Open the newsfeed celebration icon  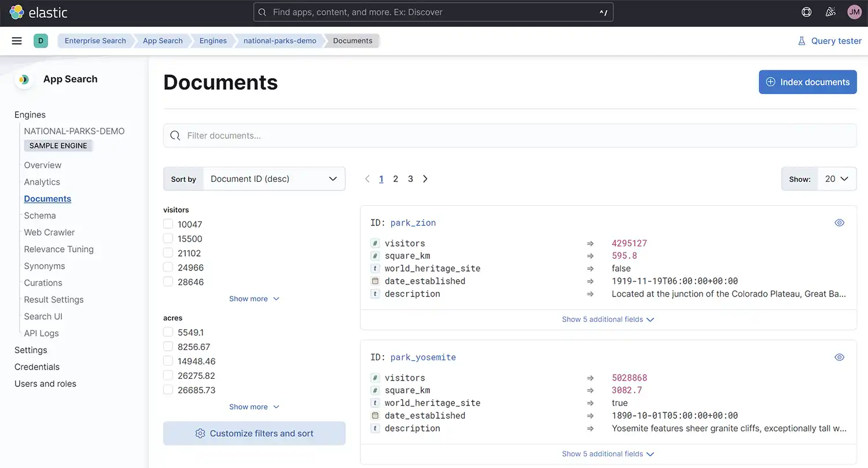click(x=830, y=12)
